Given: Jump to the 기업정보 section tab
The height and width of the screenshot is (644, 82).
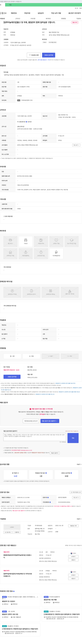Looking at the screenshot, I should pos(78,19).
